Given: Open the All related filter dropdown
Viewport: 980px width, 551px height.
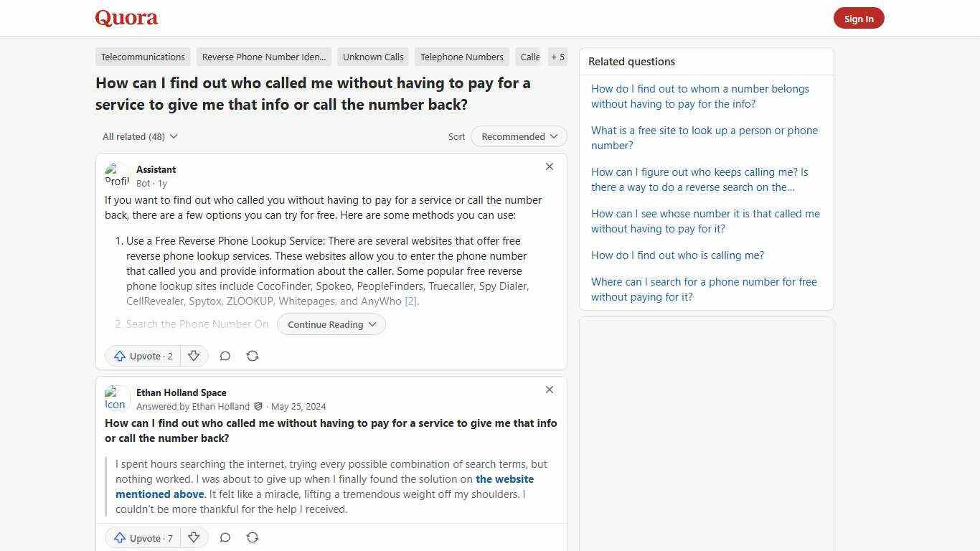Looking at the screenshot, I should click(x=139, y=136).
